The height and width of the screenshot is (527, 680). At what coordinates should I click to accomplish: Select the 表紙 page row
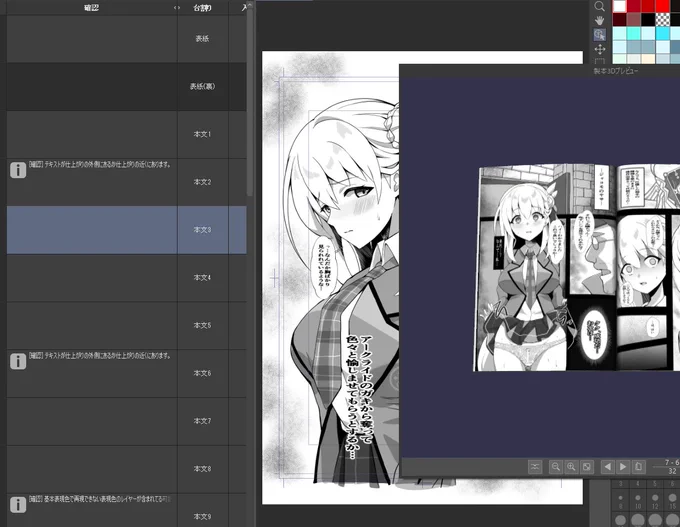click(127, 39)
